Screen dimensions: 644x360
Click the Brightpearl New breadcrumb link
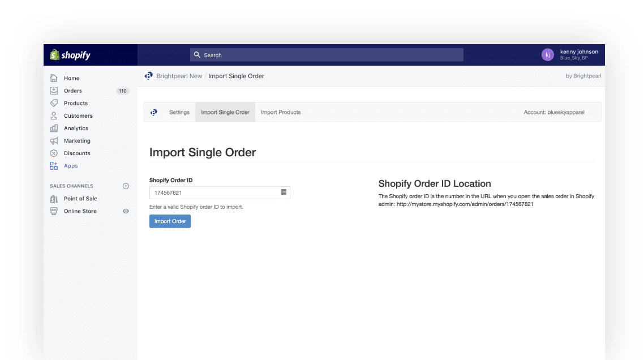(179, 75)
